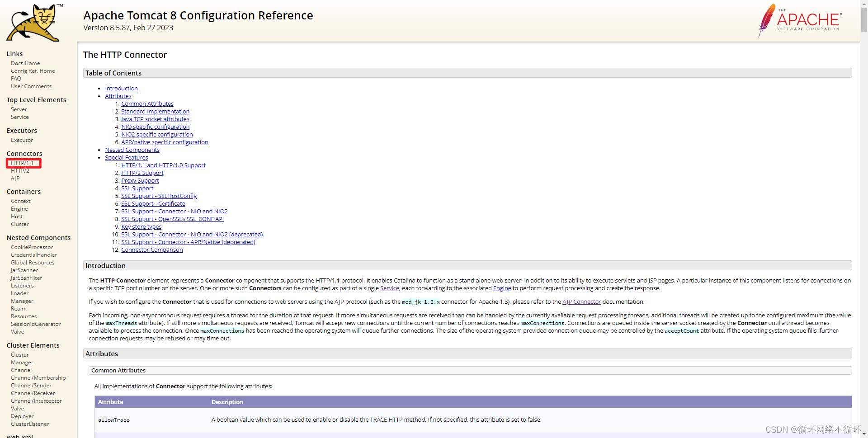868x438 pixels.
Task: Open Manager under Nested Components
Action: [x=22, y=301]
